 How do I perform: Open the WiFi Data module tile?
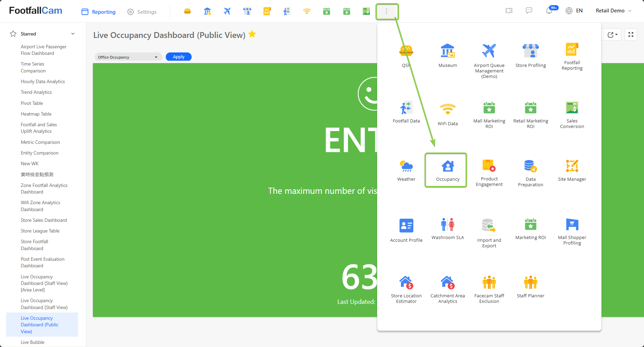click(x=448, y=114)
